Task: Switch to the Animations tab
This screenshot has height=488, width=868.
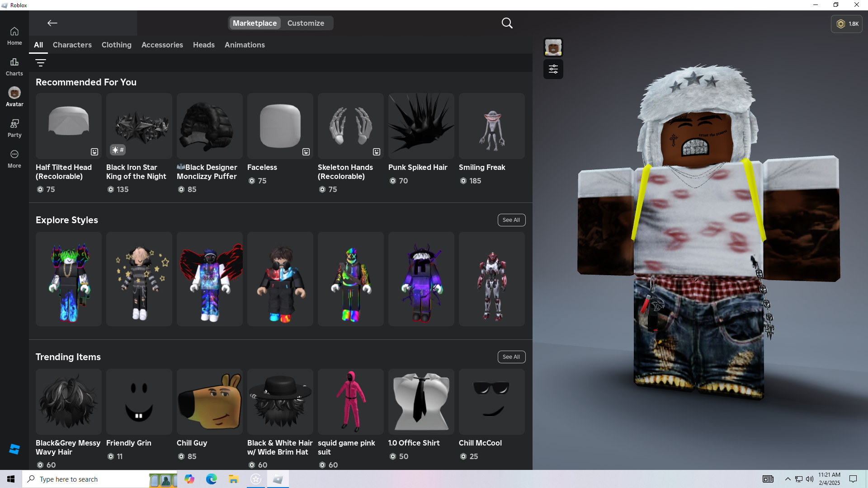Action: (245, 45)
